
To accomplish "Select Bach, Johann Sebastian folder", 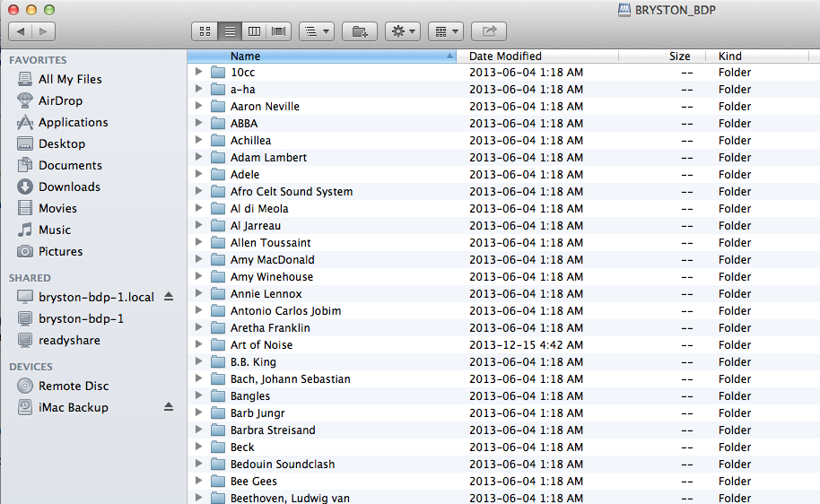I will pyautogui.click(x=291, y=379).
